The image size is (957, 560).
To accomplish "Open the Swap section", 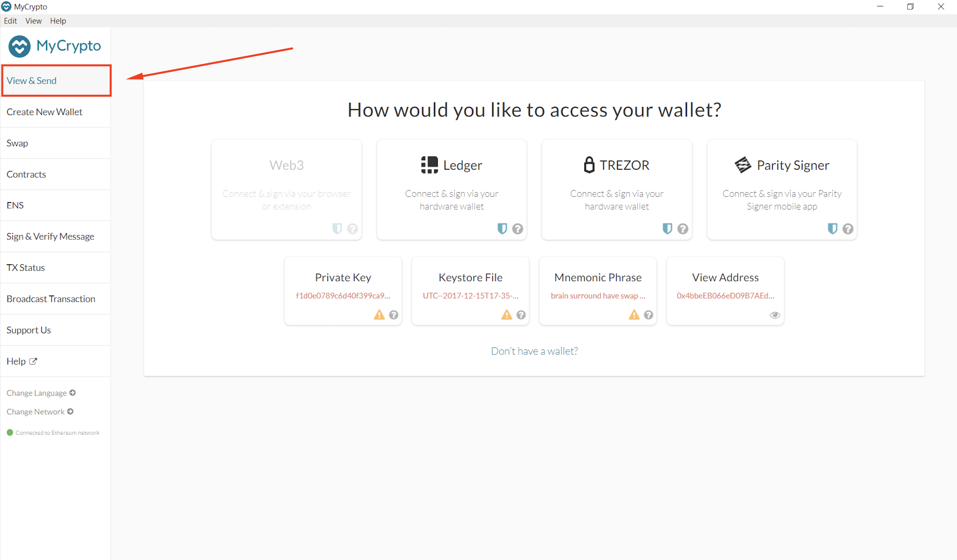I will [x=56, y=143].
